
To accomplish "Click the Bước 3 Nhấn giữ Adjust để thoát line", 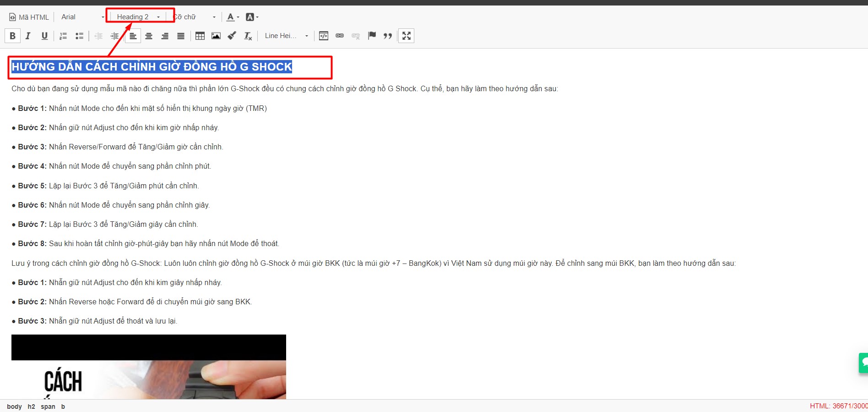I will coord(94,321).
